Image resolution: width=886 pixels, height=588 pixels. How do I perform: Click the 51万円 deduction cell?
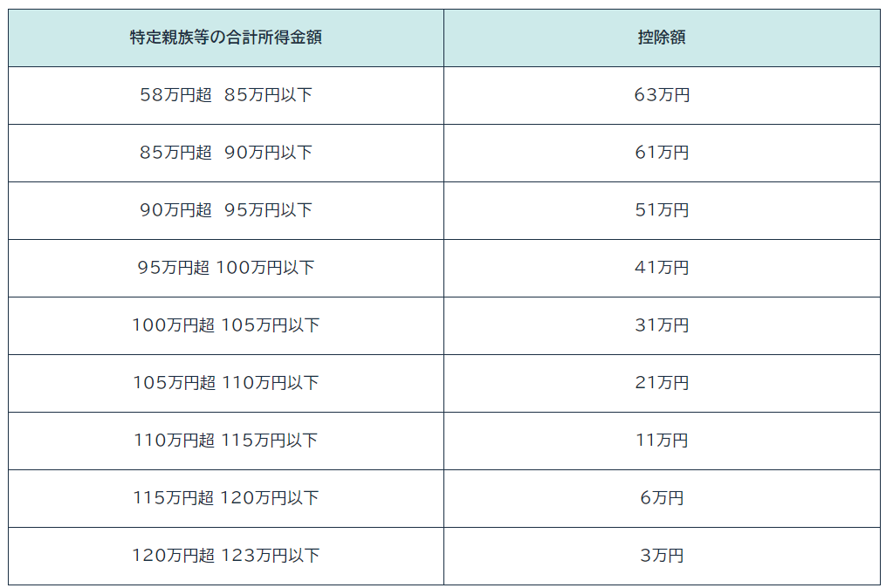[x=662, y=210]
